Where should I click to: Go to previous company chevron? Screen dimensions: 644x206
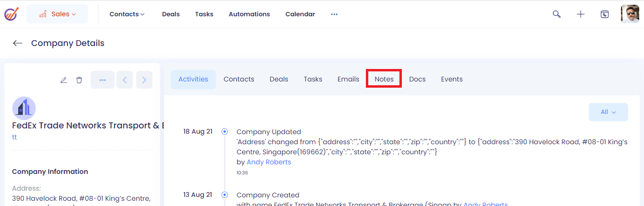pos(125,80)
